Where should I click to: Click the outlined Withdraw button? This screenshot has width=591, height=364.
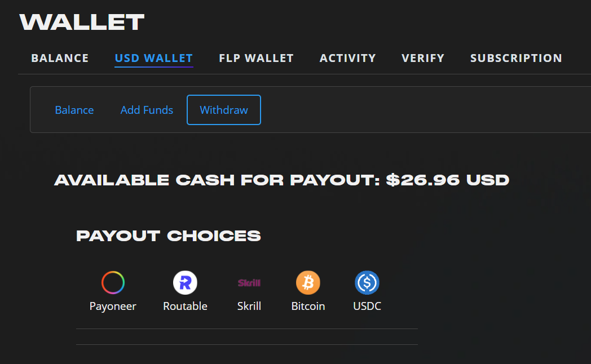click(224, 110)
